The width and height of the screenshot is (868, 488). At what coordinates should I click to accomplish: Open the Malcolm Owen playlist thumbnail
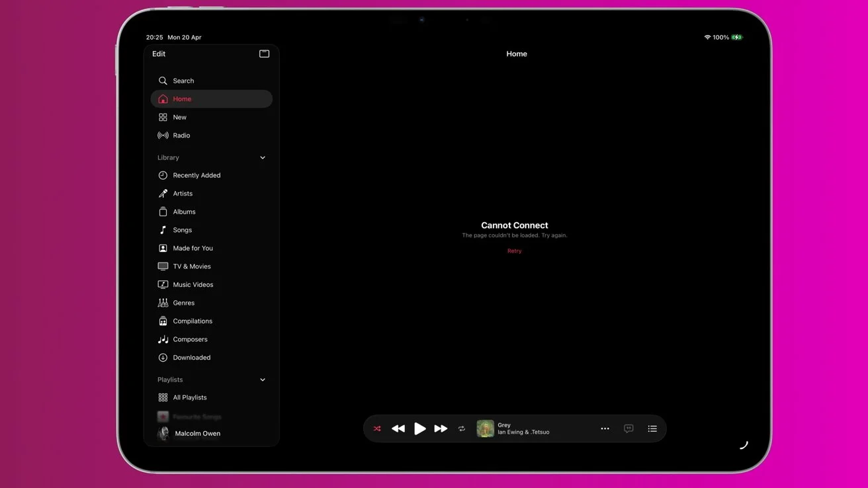[x=163, y=433]
